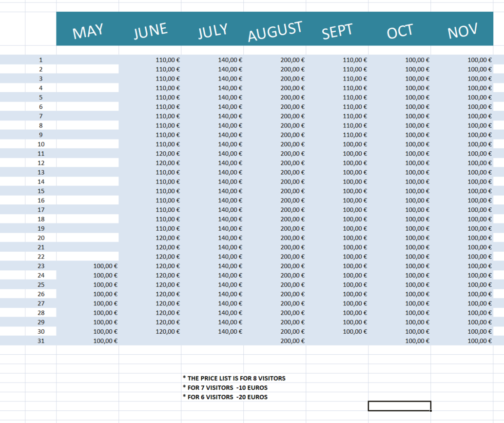Select Sept price on day 30

355,331
